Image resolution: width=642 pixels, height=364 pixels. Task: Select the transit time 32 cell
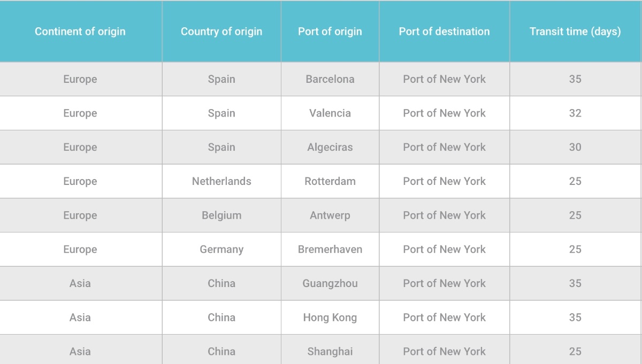point(575,113)
